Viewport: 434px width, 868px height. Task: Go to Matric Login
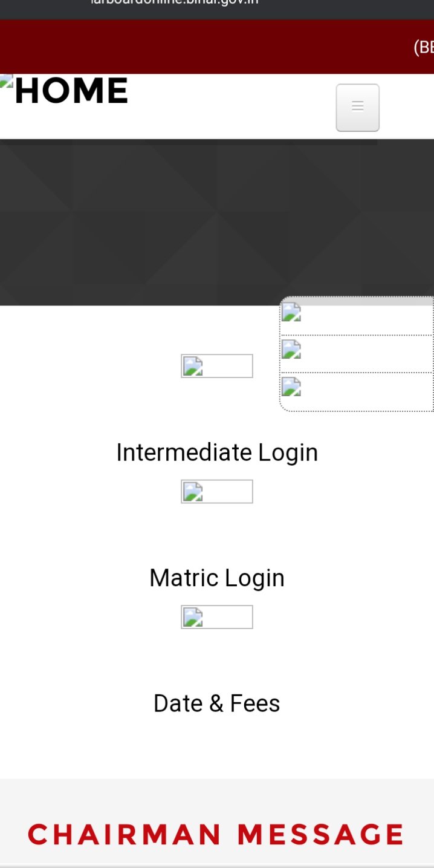click(217, 578)
